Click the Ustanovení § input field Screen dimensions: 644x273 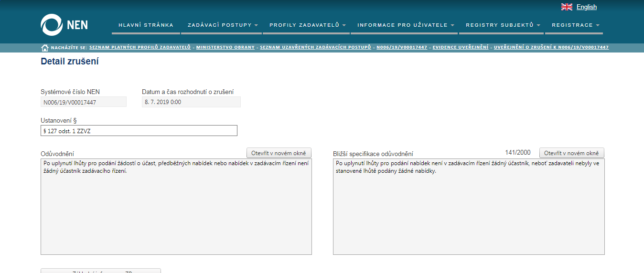coord(139,131)
